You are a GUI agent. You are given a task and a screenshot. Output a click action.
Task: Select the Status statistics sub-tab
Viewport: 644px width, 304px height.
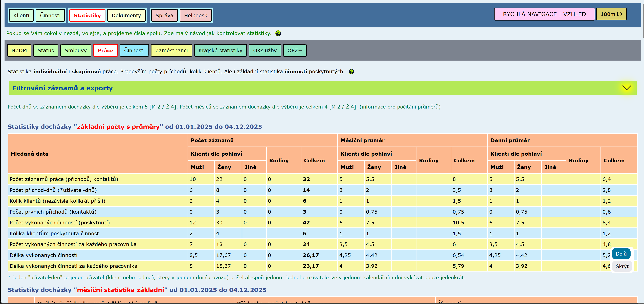tap(46, 51)
